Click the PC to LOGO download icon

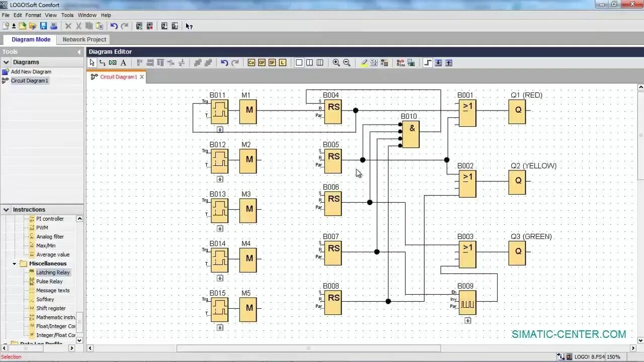164,26
